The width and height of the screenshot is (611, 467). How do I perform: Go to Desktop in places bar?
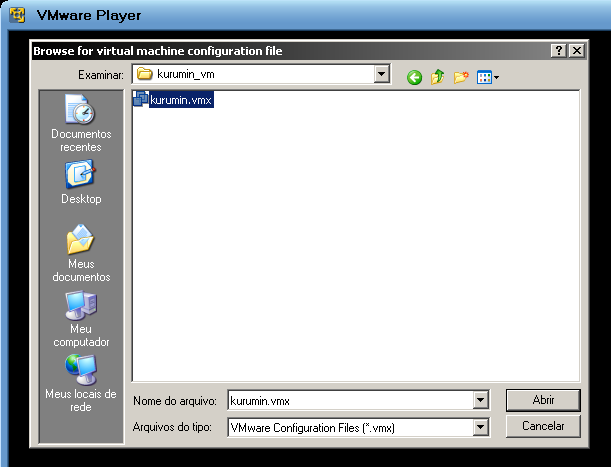click(81, 182)
